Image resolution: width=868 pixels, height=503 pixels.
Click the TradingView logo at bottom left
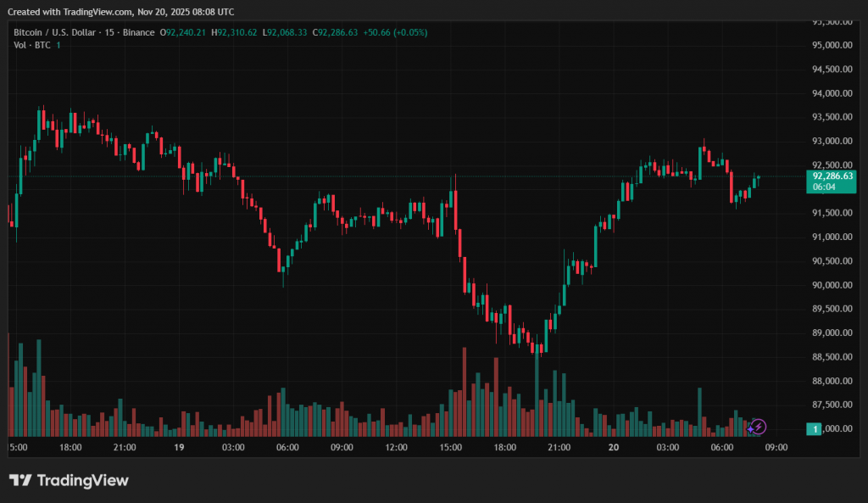coord(69,480)
